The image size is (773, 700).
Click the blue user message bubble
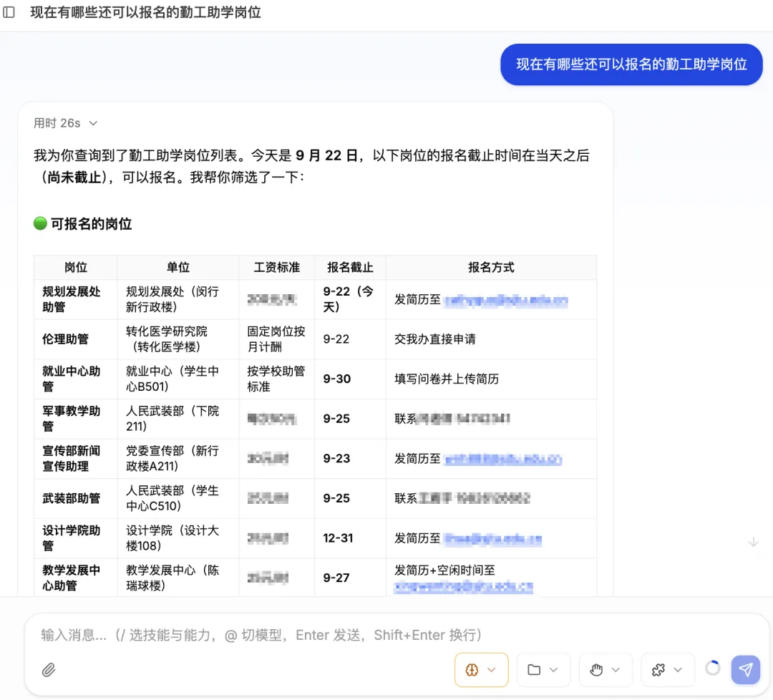tap(631, 64)
